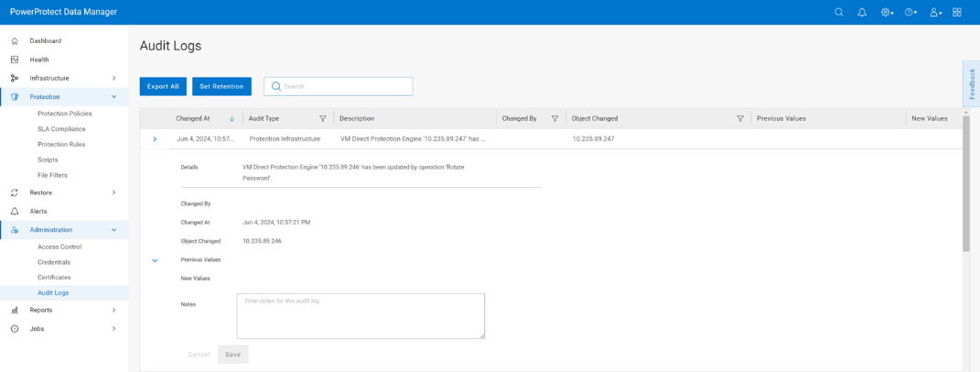
Task: Click the Set Retention button
Action: [x=221, y=86]
